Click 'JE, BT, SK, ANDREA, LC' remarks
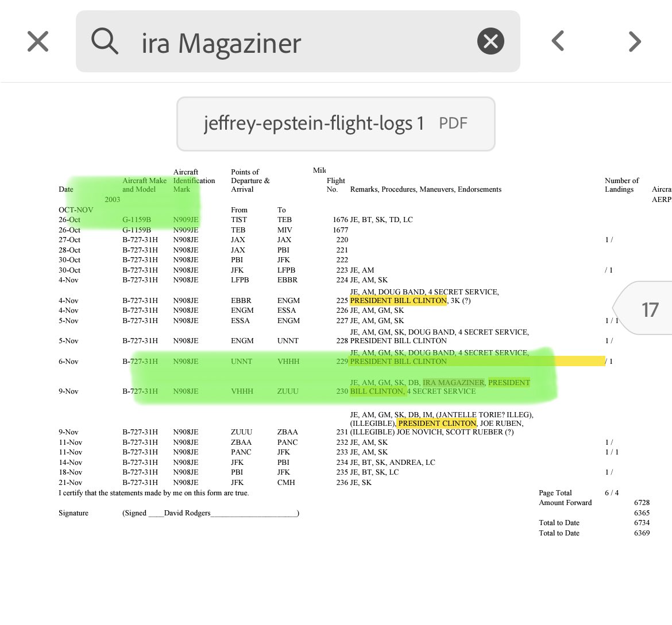The image size is (672, 625). (x=392, y=463)
